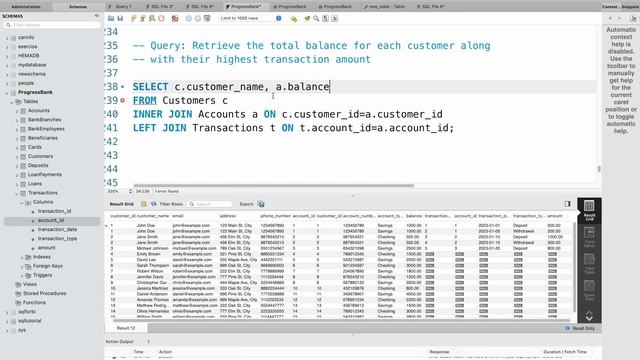Execute the query with lightning bolt icon

133,18
